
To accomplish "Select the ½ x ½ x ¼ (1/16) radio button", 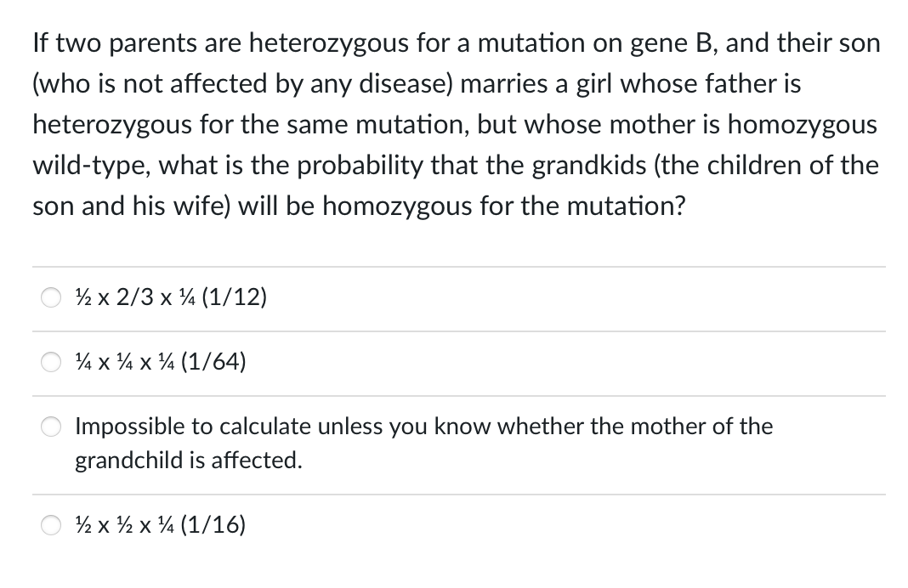I will coord(51,525).
